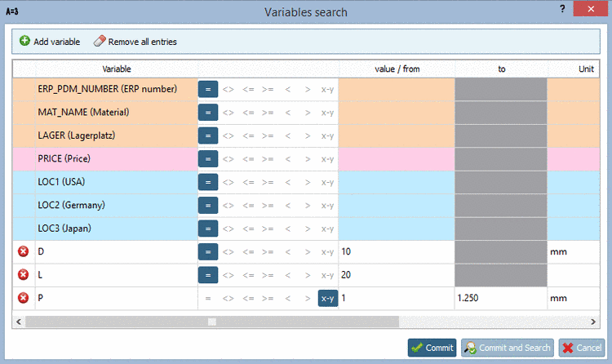Select x-y range operator for MAT_NAME row
This screenshot has height=364, width=612.
[x=327, y=113]
